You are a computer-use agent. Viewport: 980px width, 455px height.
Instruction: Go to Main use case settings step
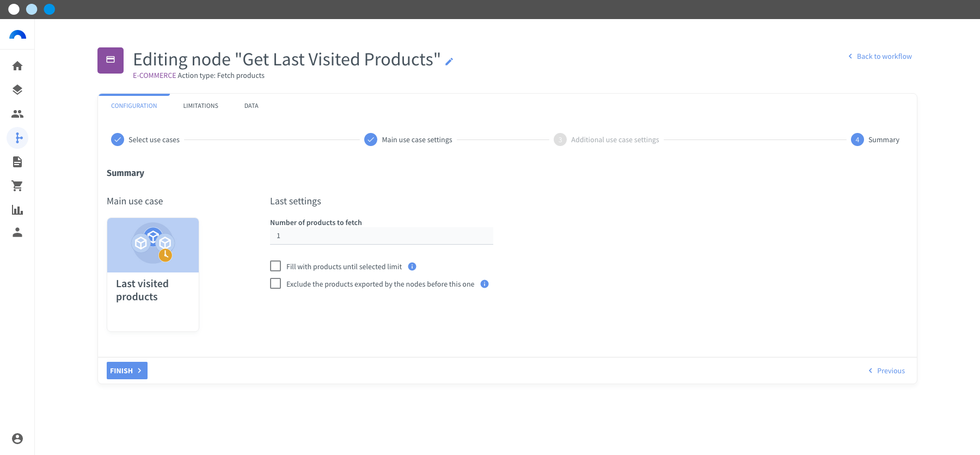[408, 139]
